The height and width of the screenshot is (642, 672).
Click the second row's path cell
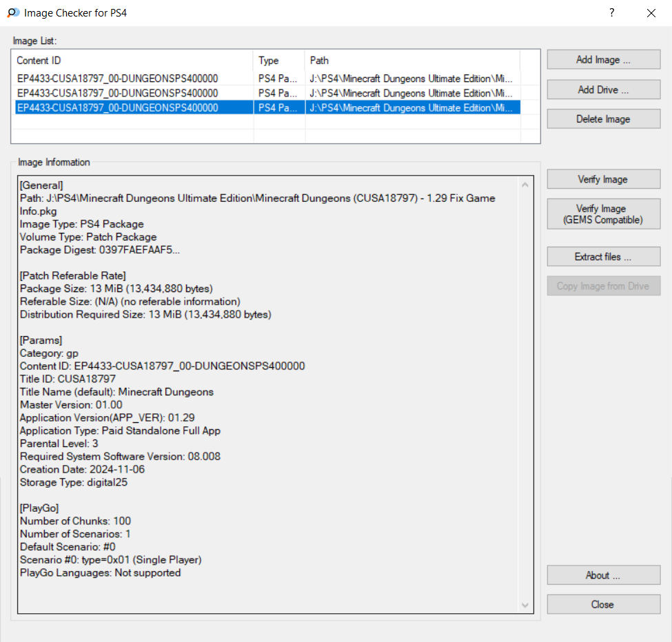point(411,93)
